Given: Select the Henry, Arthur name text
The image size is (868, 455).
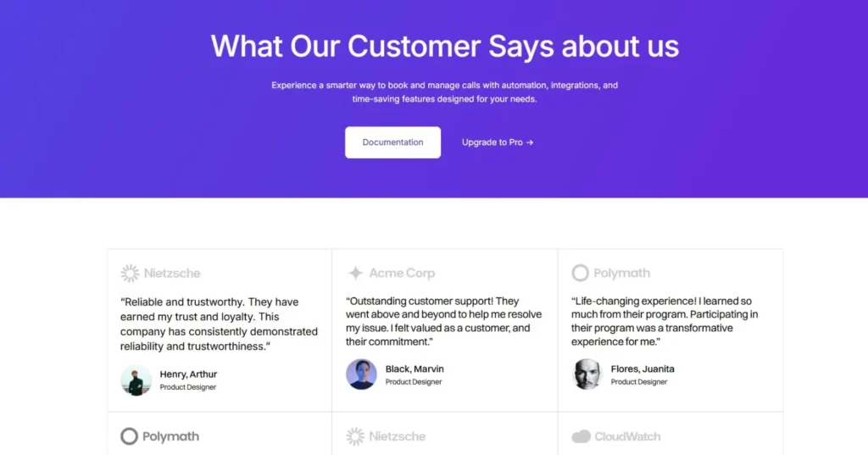Looking at the screenshot, I should point(188,375).
